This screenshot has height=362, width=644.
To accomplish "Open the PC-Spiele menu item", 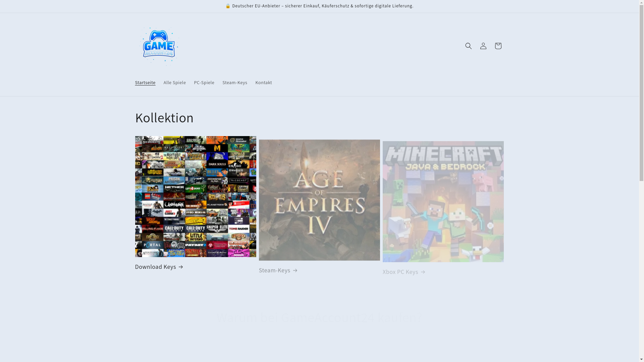I will click(204, 82).
